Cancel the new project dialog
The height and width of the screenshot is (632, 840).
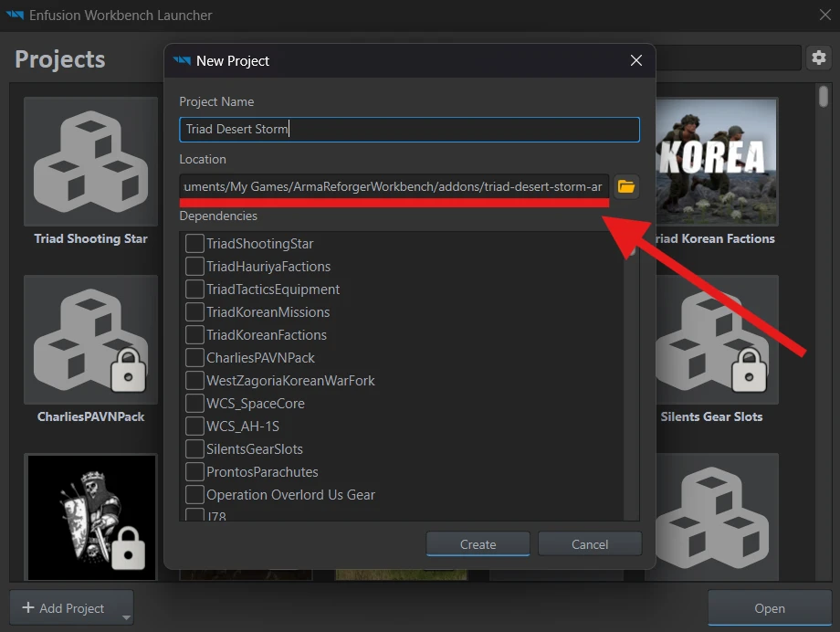[x=590, y=544]
